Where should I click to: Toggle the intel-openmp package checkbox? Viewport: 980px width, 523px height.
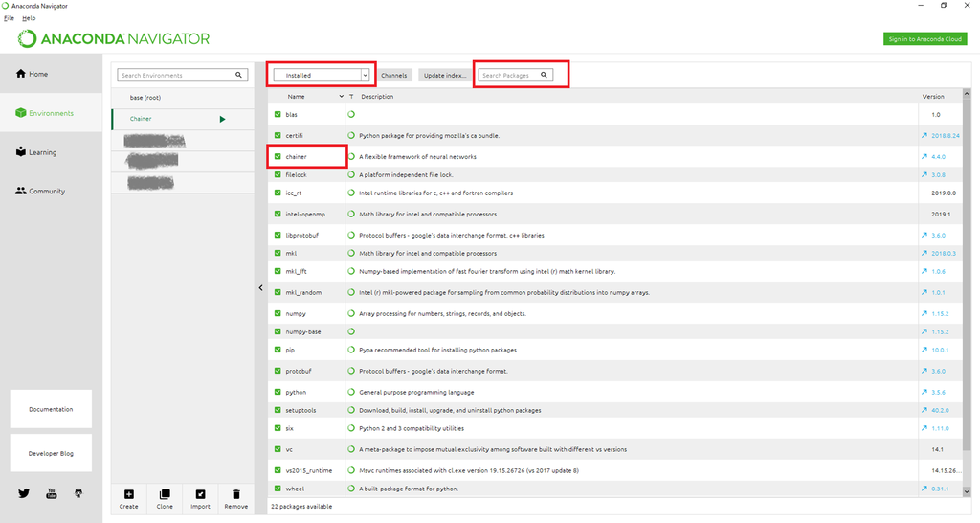pos(278,214)
